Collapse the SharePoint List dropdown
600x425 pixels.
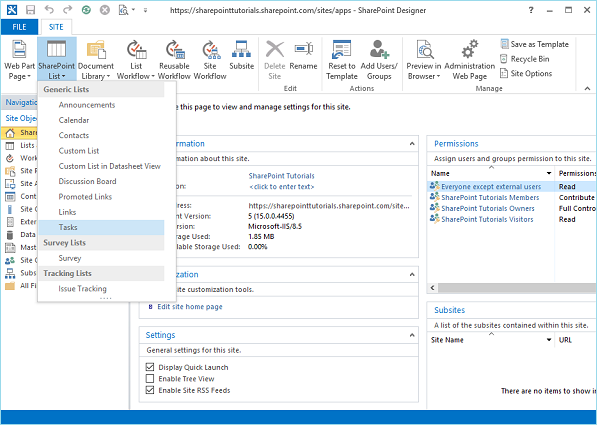click(x=56, y=58)
